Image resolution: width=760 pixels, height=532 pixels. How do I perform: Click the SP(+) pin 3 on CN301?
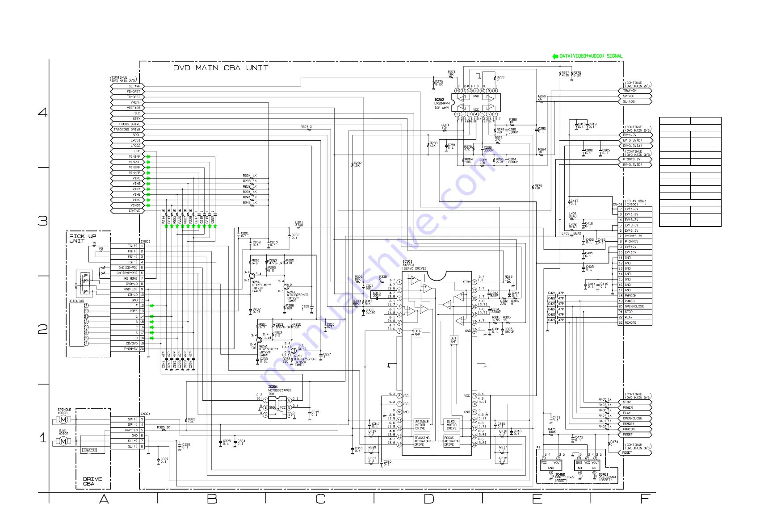(x=127, y=419)
